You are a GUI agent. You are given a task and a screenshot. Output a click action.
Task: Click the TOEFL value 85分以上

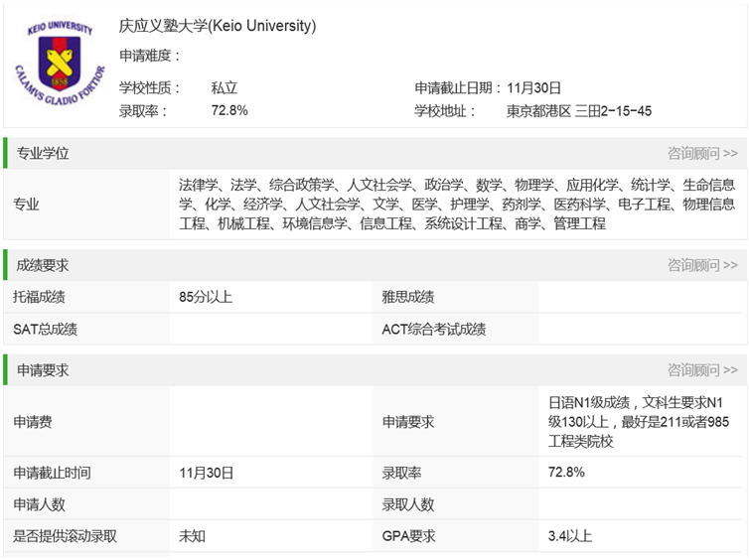(x=206, y=297)
